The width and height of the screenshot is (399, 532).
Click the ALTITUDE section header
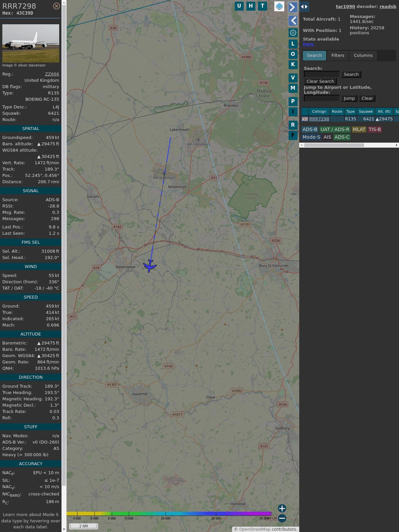pyautogui.click(x=31, y=334)
